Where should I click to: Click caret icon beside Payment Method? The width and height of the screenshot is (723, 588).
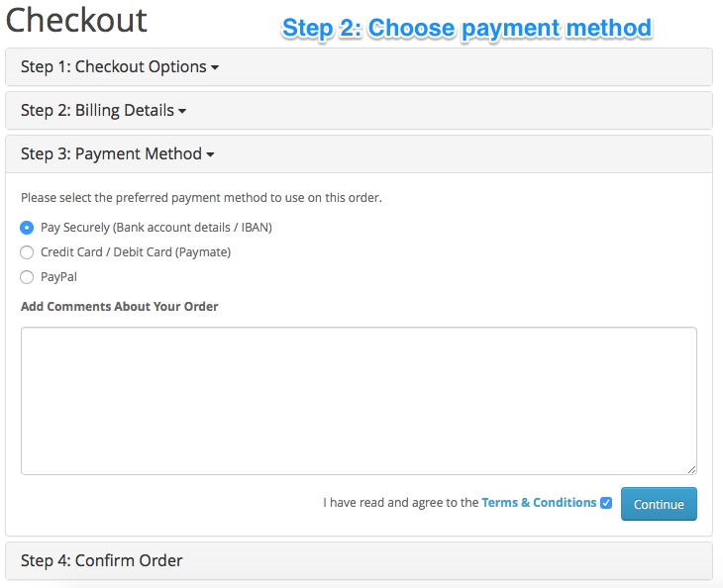[210, 154]
